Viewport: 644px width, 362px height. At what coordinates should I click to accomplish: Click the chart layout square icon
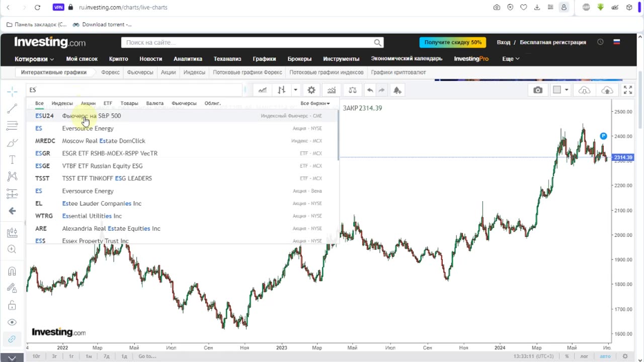pyautogui.click(x=557, y=90)
